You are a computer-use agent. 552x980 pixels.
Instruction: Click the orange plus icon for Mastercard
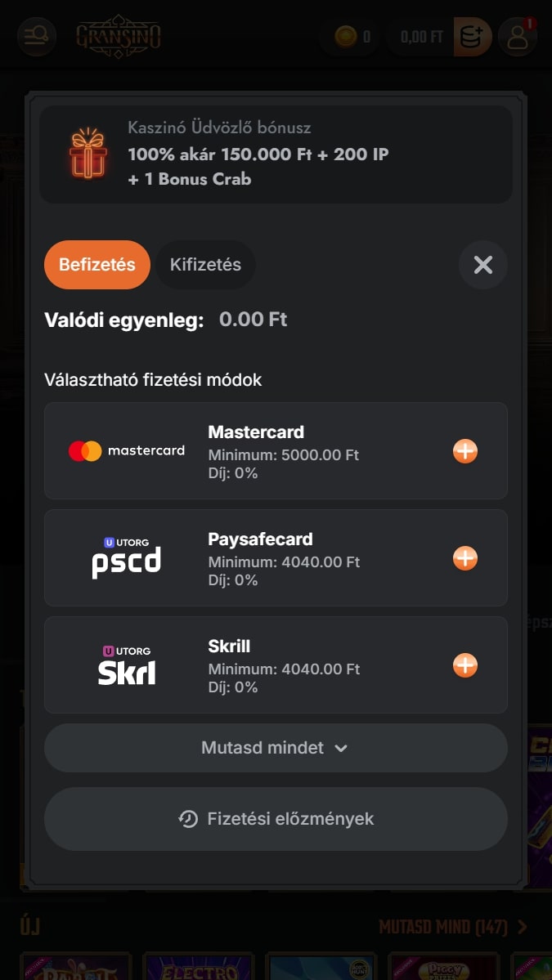pos(464,451)
